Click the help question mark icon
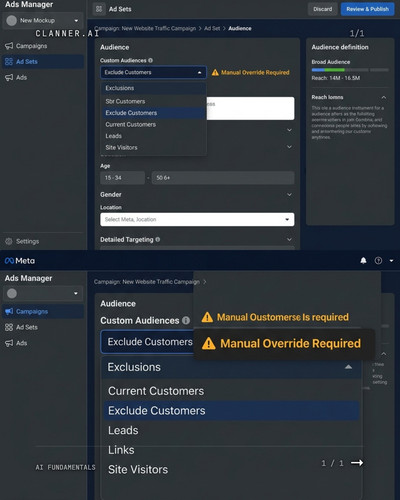This screenshot has height=500, width=400. click(378, 261)
